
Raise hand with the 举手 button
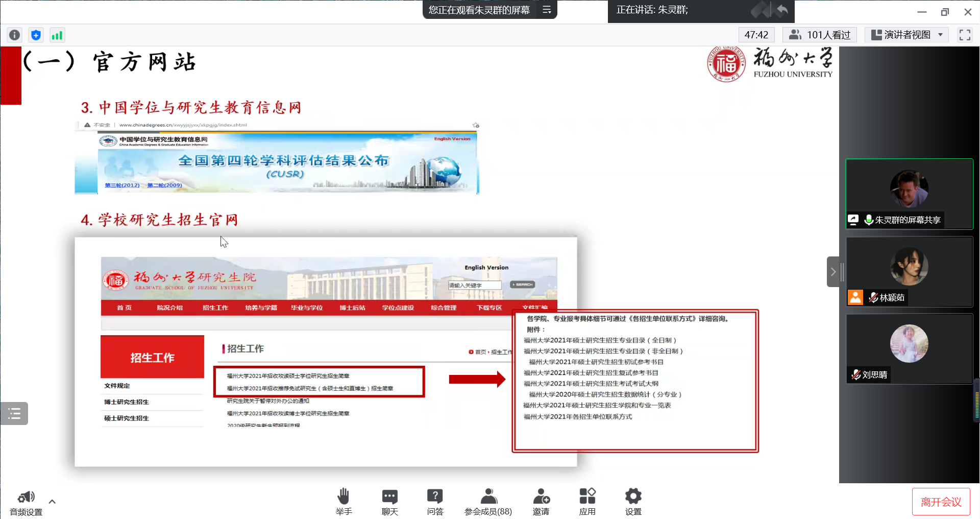pos(344,502)
